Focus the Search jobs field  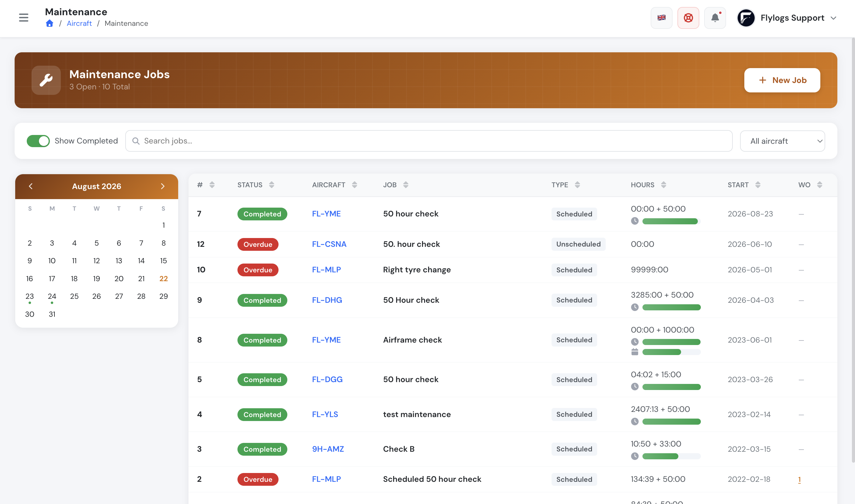click(429, 141)
